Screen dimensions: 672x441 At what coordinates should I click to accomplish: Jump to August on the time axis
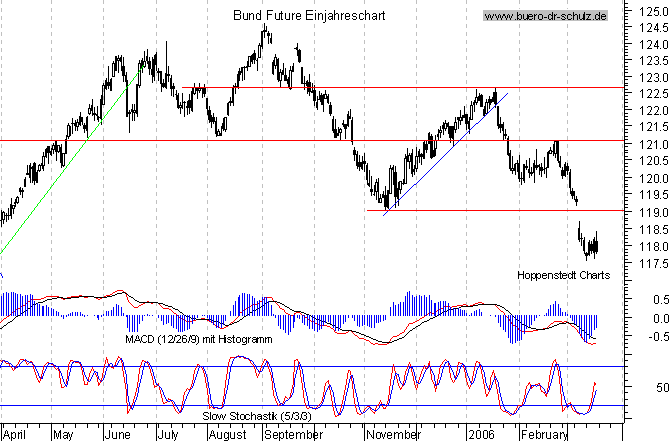[228, 434]
